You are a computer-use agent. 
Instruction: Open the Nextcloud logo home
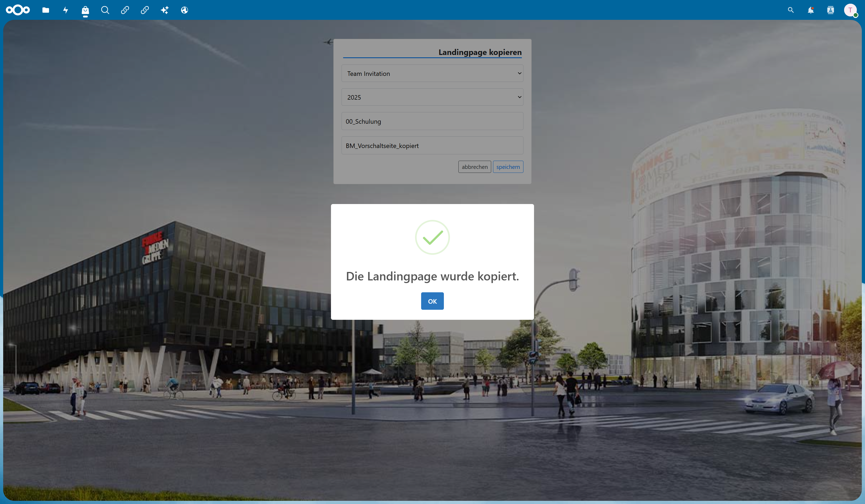point(18,10)
